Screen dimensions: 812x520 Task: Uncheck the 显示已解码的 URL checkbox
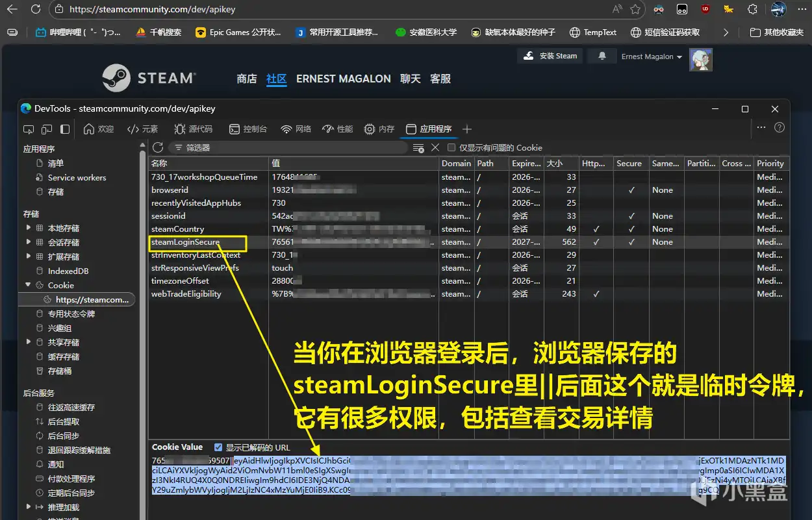(219, 447)
